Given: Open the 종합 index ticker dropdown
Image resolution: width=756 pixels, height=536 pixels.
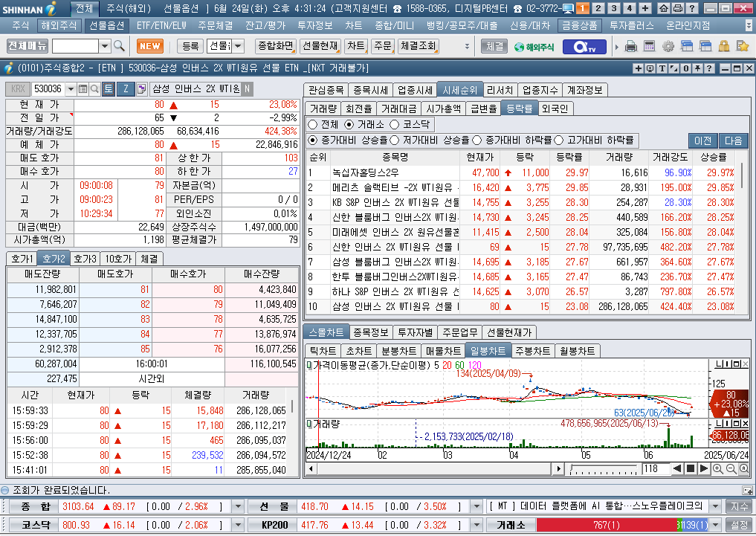Looking at the screenshot, I should click(237, 506).
